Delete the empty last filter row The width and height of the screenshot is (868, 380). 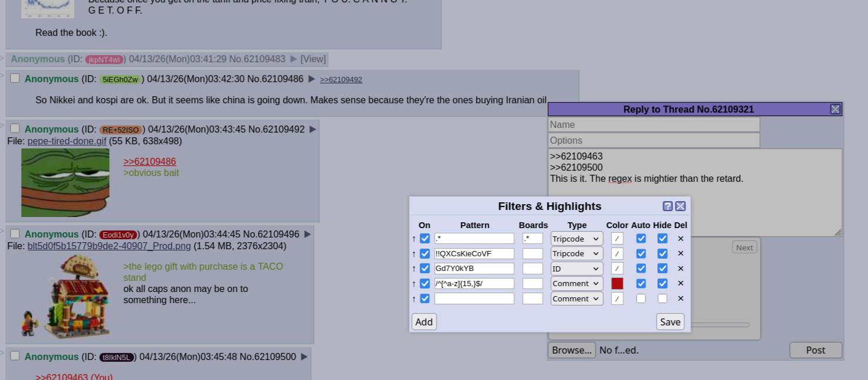[x=681, y=298]
